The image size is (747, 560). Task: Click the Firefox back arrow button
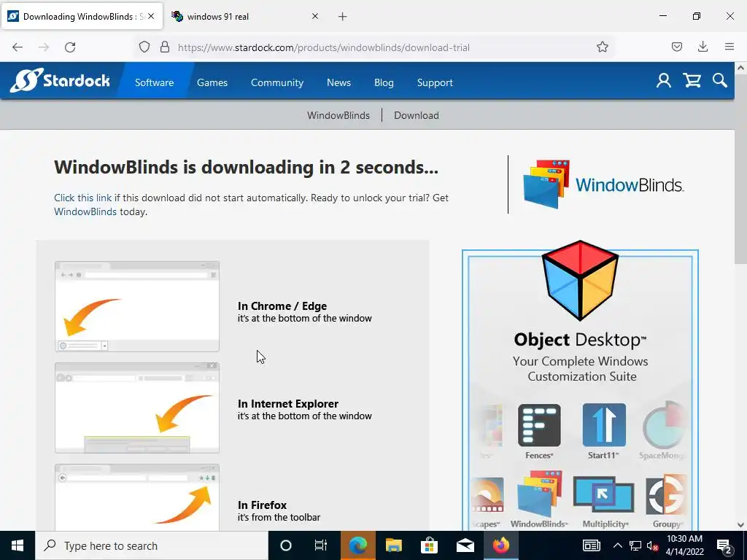click(18, 47)
